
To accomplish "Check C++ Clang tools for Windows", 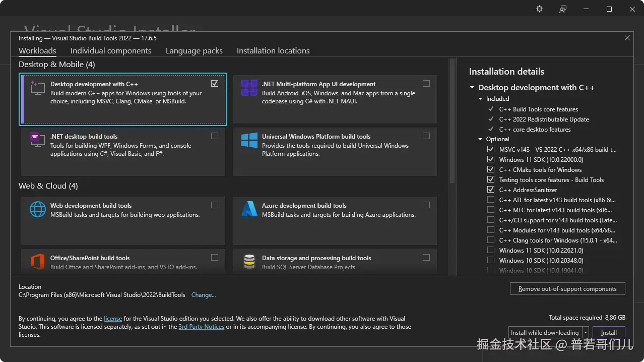I will click(x=491, y=240).
